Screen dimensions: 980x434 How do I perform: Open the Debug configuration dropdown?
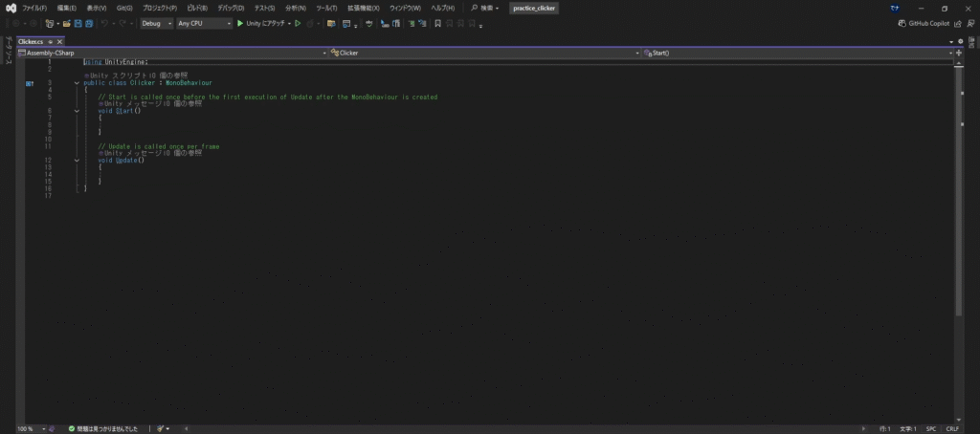157,23
